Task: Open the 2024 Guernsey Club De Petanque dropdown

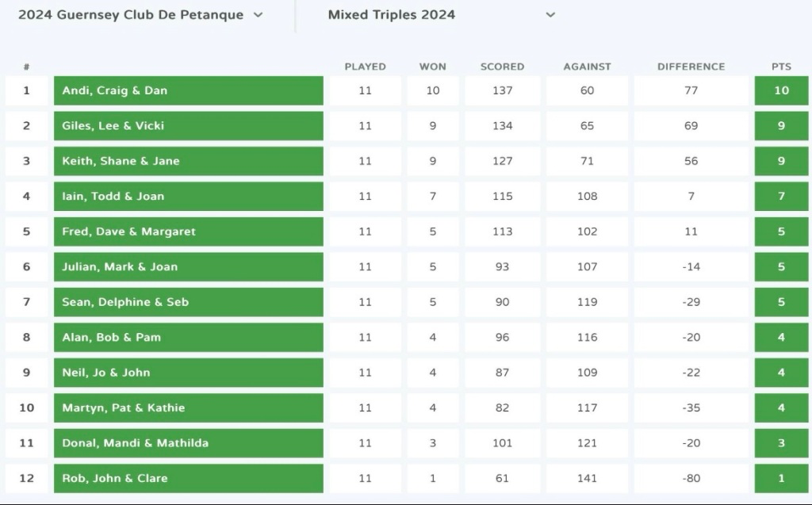Action: (140, 15)
